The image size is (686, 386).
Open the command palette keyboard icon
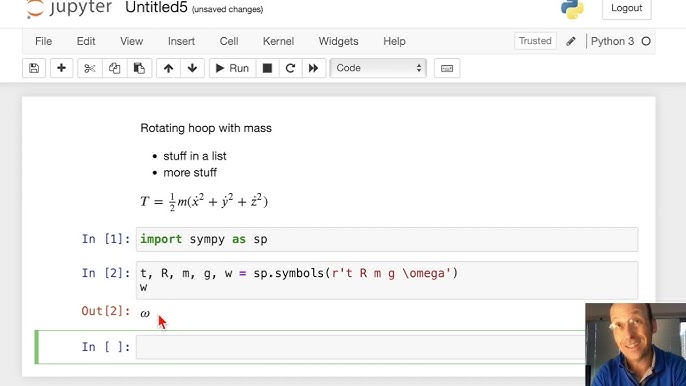click(x=447, y=68)
